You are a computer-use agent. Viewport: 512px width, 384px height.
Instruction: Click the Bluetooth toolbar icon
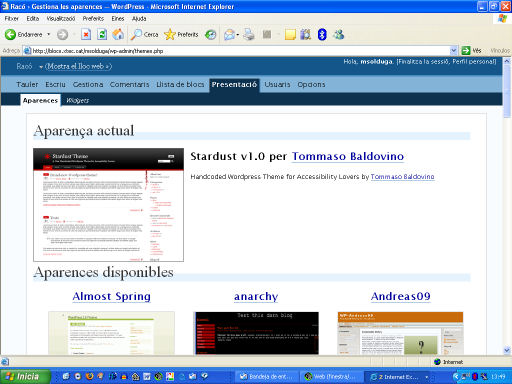[322, 34]
